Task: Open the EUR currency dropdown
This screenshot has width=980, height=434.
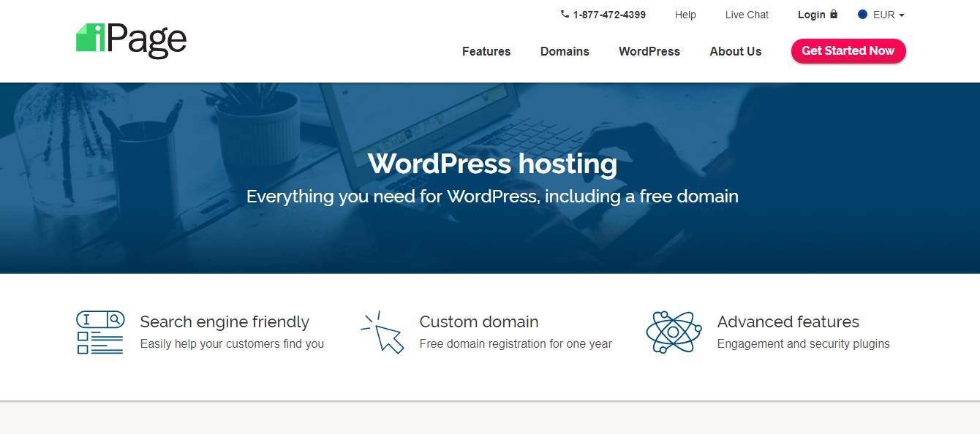Action: [x=881, y=15]
